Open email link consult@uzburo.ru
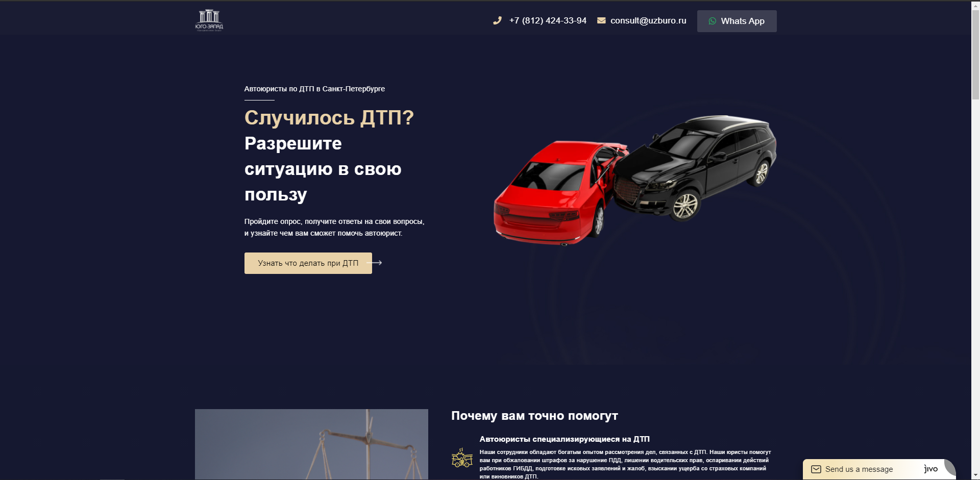Image resolution: width=980 pixels, height=480 pixels. [x=648, y=21]
